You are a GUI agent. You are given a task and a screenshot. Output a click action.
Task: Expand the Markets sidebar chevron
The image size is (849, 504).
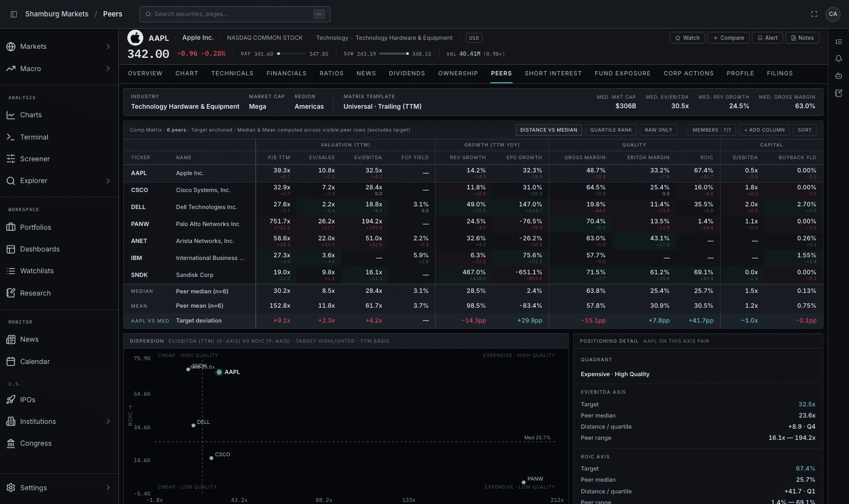(x=108, y=47)
